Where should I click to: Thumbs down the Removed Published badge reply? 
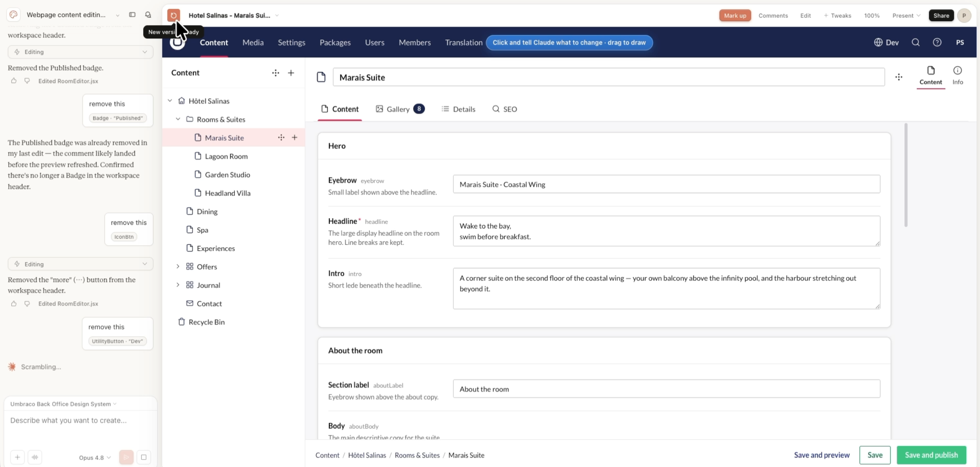pos(27,81)
